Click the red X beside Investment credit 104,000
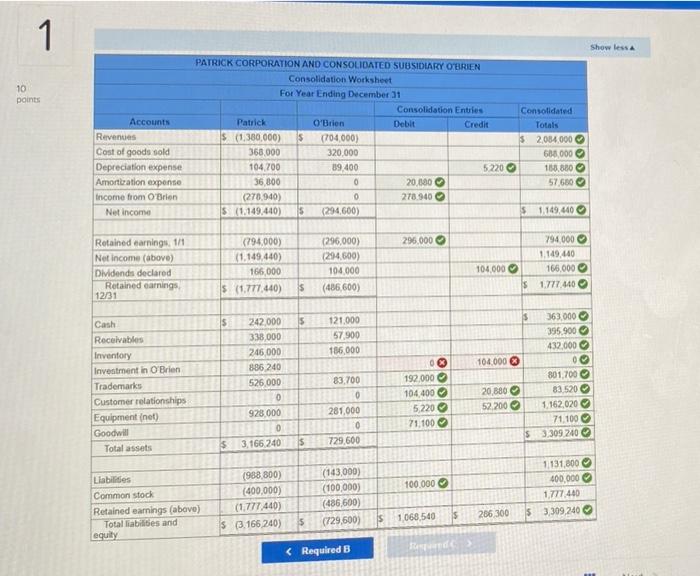Screen dimensions: 700x576 514,361
